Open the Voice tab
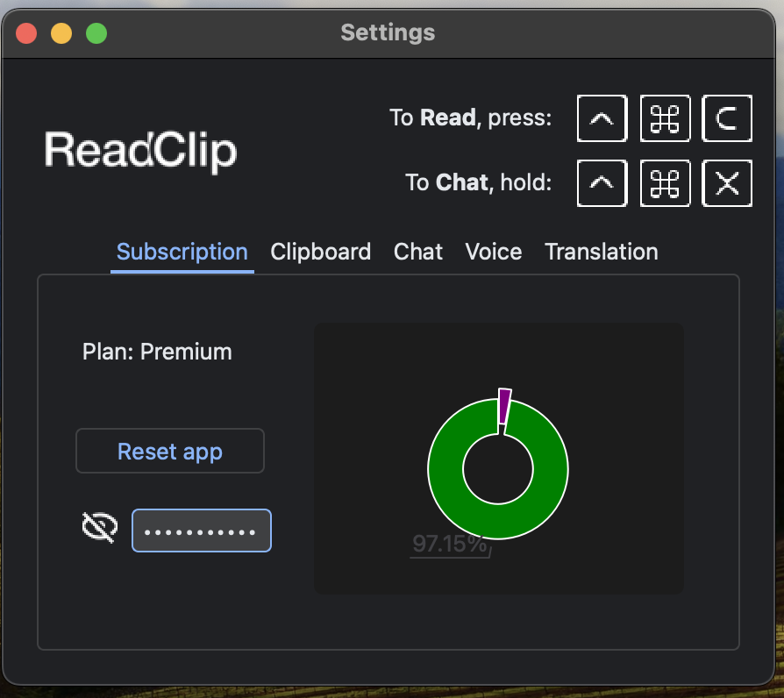This screenshot has height=698, width=784. coord(494,252)
